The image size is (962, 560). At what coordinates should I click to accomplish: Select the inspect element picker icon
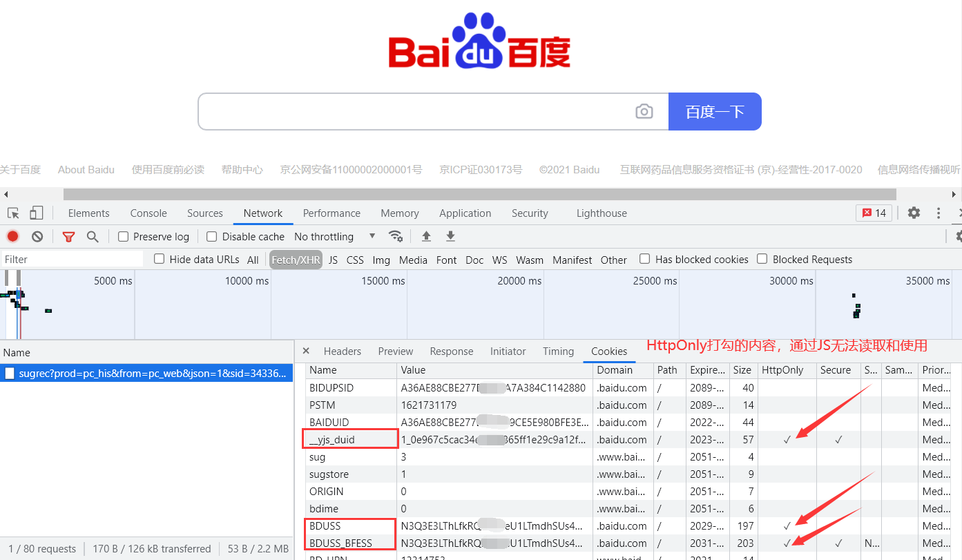(x=13, y=213)
